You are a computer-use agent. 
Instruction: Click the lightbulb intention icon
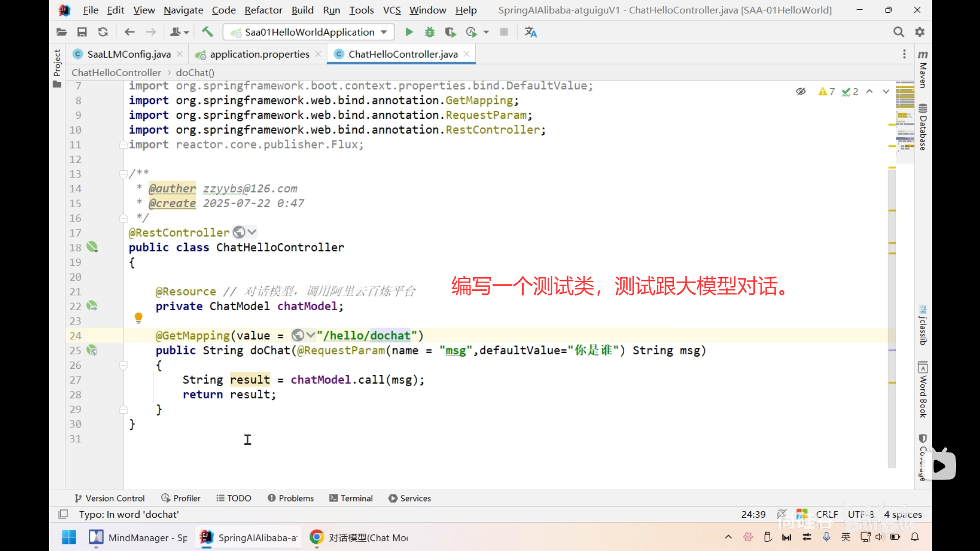tap(138, 318)
